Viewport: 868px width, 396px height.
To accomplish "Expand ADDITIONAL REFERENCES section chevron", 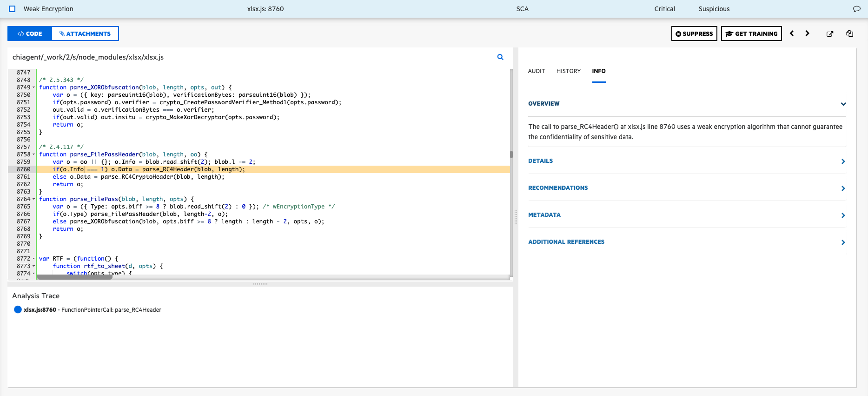I will [x=843, y=242].
